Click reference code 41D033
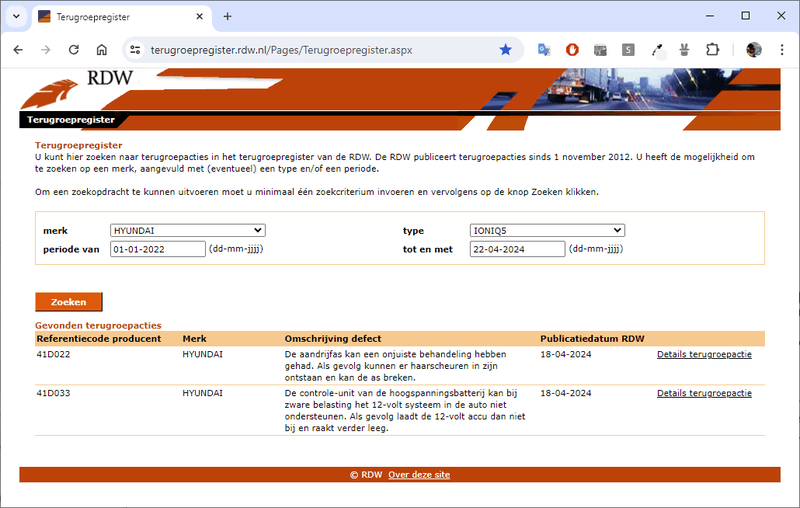The width and height of the screenshot is (800, 508). coord(53,393)
